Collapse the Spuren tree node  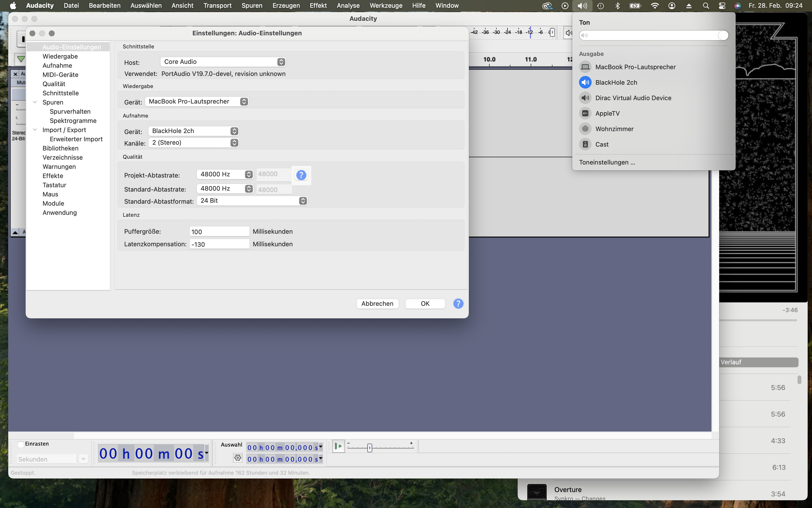35,102
